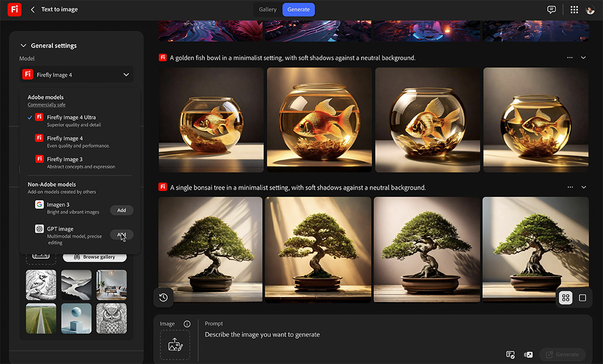Add the GPT image model
Viewport: 603px width, 364px height.
click(x=121, y=234)
